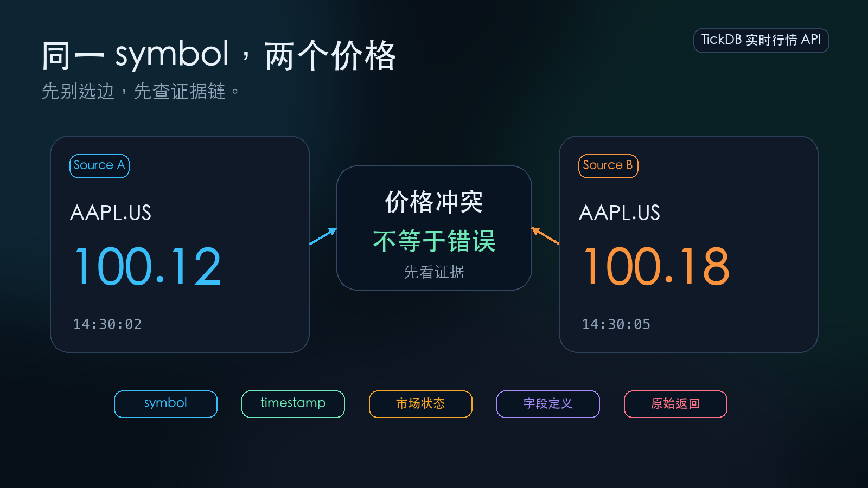Viewport: 868px width, 488px height.
Task: Click the Source A badge
Action: coord(99,166)
